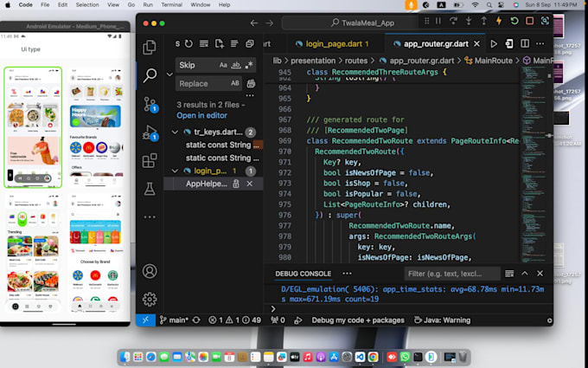
Task: Dismiss the AppHelpe... search result
Action: pos(249,184)
